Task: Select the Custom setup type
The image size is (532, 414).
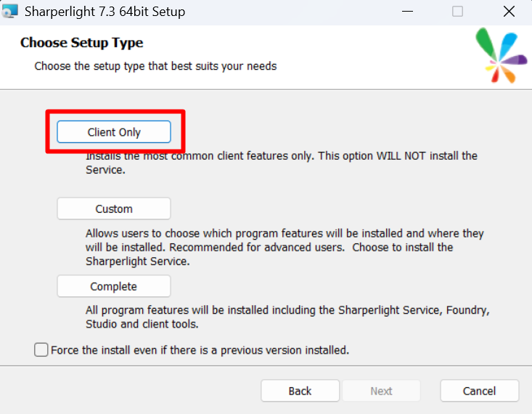Action: click(114, 208)
